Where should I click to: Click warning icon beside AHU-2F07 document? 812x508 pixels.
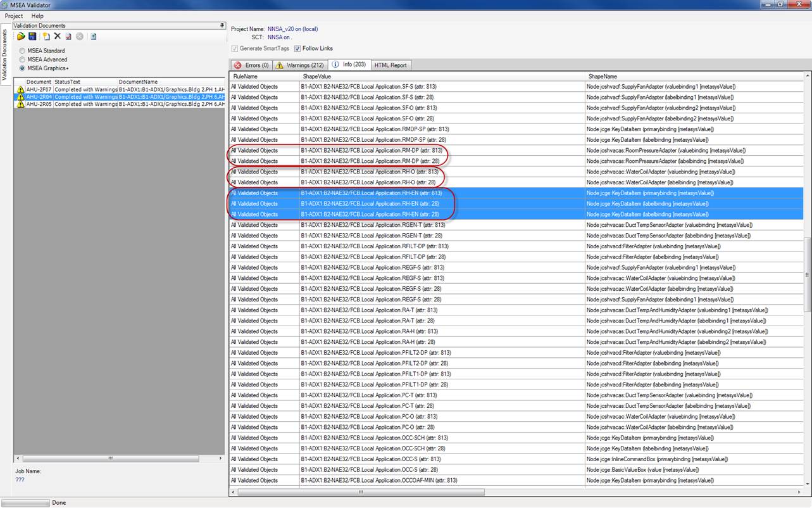click(x=20, y=89)
